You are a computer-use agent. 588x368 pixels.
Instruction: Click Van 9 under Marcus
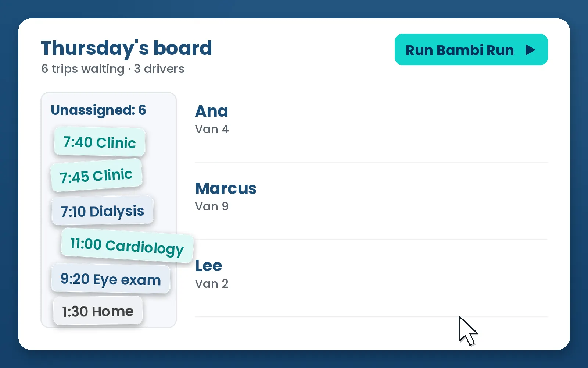pyautogui.click(x=212, y=206)
